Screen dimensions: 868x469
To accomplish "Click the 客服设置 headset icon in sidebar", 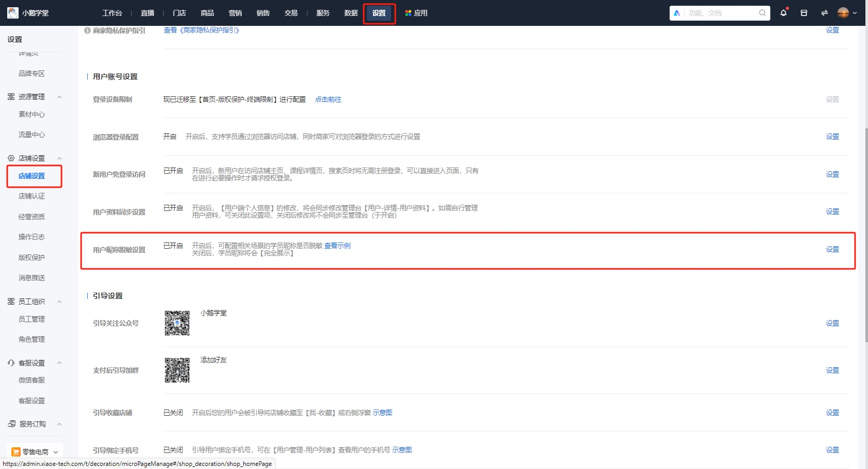I will click(10, 362).
